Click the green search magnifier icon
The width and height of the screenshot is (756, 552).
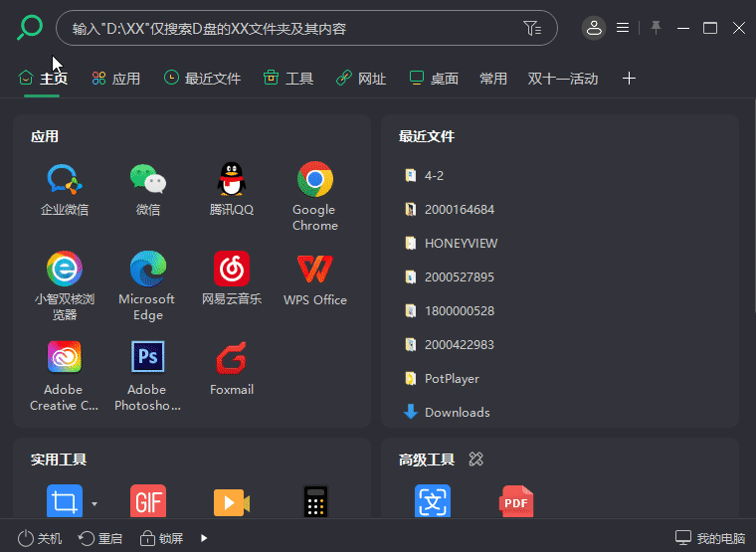[x=30, y=28]
